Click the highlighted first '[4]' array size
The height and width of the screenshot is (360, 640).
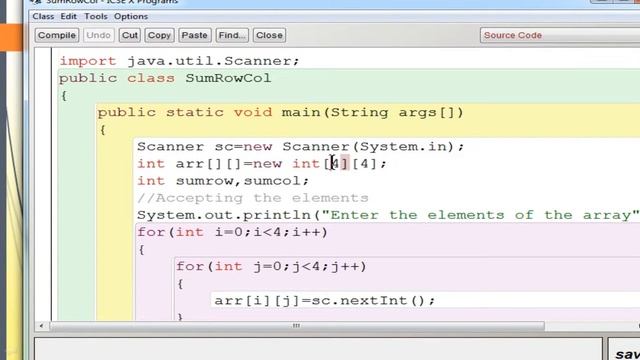[336, 164]
